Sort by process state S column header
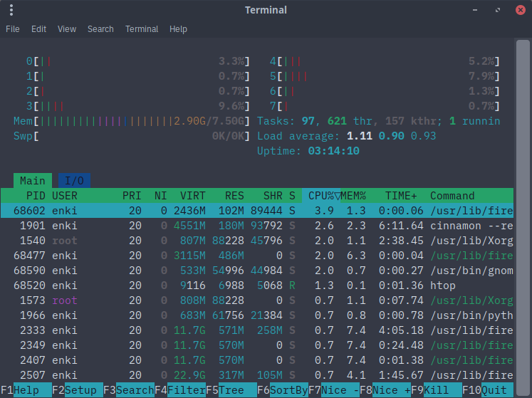This screenshot has height=398, width=532. point(292,196)
